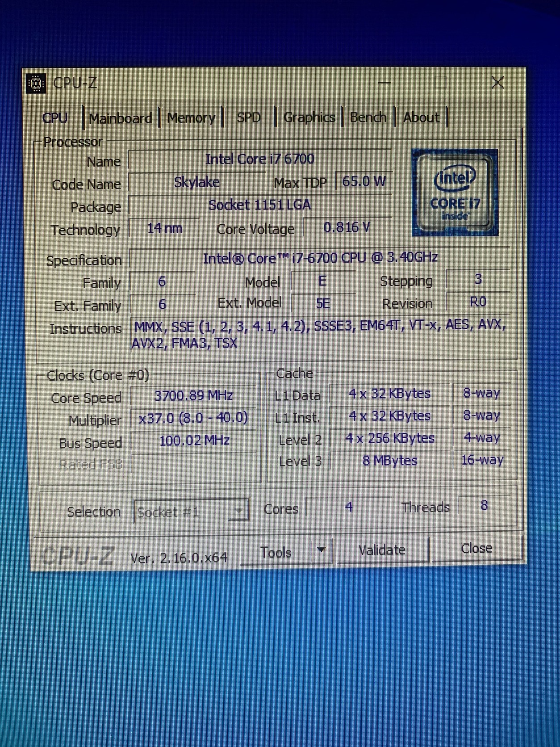
Task: Open the Mainboard tab
Action: tap(121, 118)
